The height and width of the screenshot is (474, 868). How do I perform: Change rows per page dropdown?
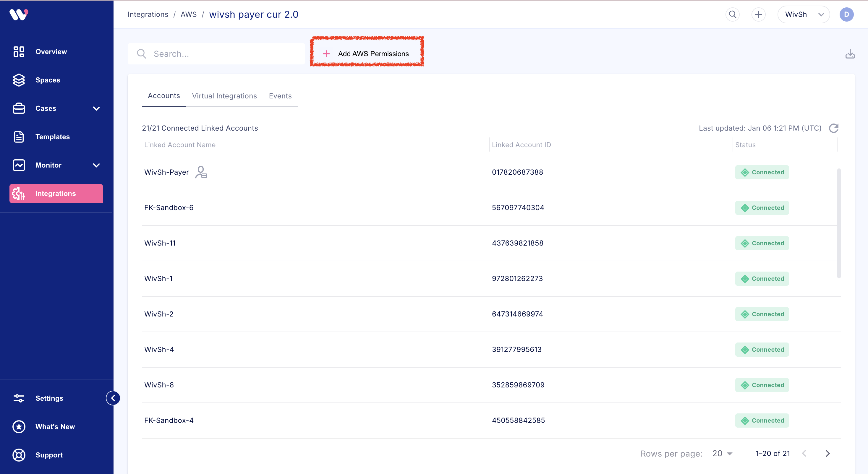click(x=722, y=453)
